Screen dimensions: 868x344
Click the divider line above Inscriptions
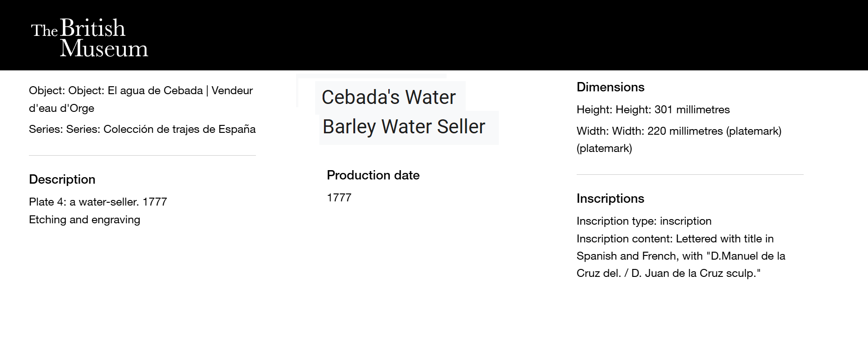click(690, 174)
